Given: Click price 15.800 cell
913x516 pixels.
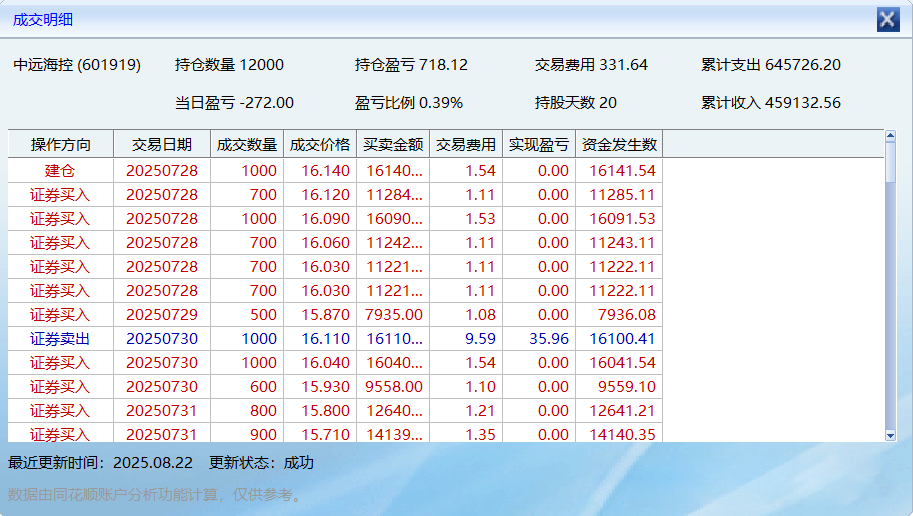Looking at the screenshot, I should coord(320,411).
